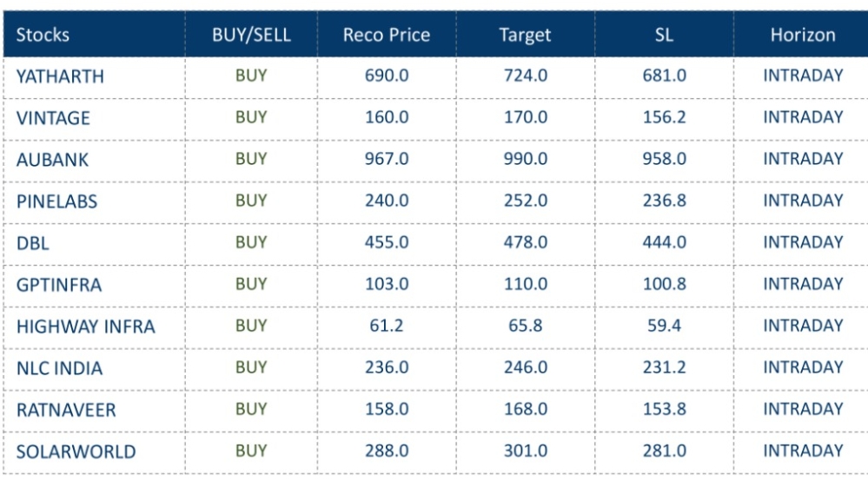Click the 59.4 stop-loss value

point(664,326)
